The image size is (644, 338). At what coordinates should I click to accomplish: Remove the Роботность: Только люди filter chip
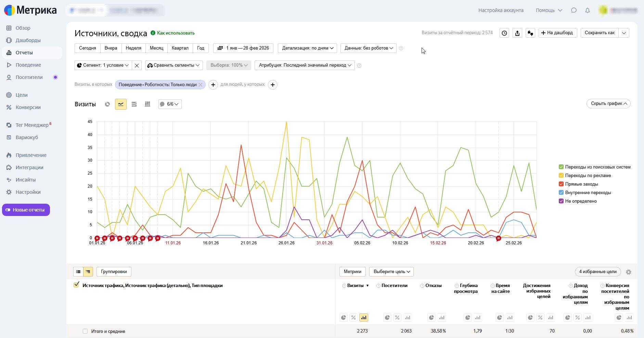pyautogui.click(x=201, y=85)
